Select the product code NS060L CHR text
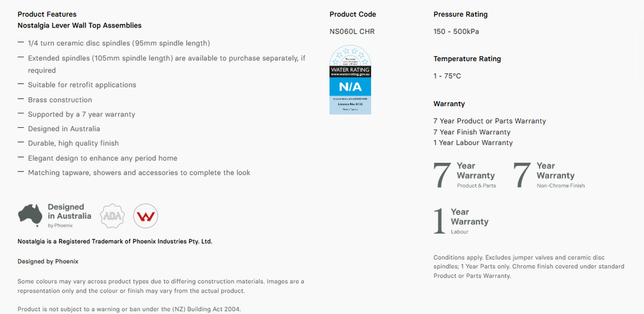644x314 pixels. click(352, 32)
